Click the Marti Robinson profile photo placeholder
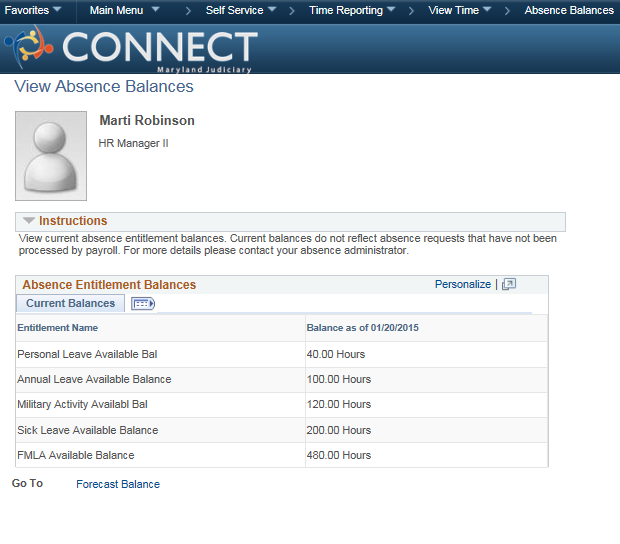Image resolution: width=620 pixels, height=544 pixels. tap(51, 155)
